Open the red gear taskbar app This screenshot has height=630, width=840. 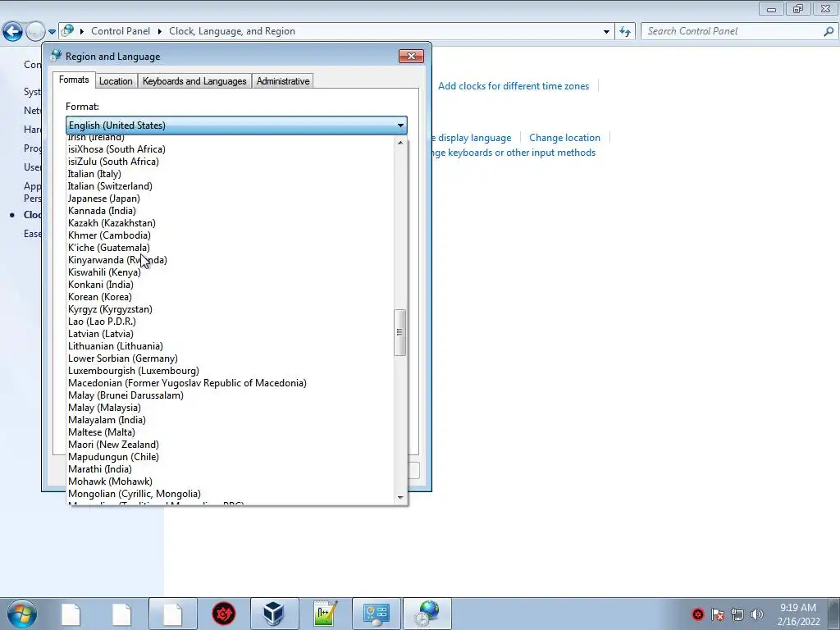coord(224,614)
